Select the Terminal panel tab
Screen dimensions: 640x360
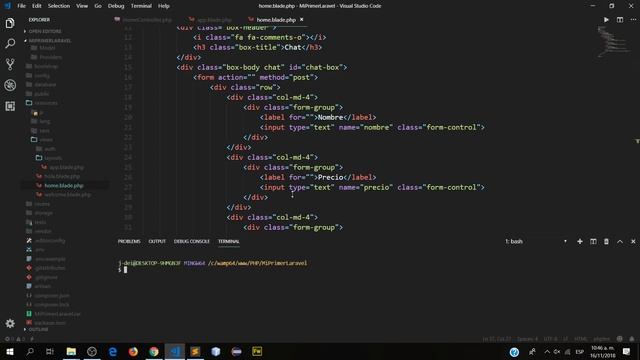click(229, 241)
